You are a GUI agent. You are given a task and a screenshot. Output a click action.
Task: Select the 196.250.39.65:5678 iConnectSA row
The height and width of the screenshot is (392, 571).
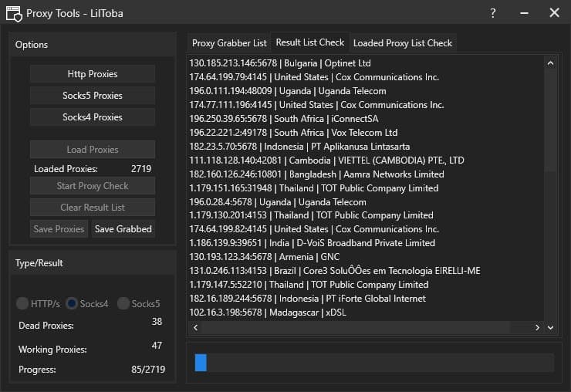[366, 118]
